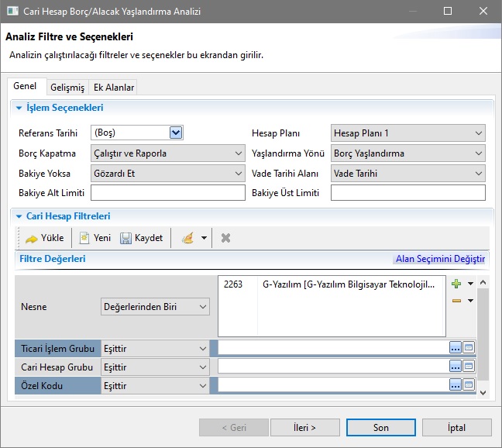Click the Yükle toolbar icon

pos(32,238)
